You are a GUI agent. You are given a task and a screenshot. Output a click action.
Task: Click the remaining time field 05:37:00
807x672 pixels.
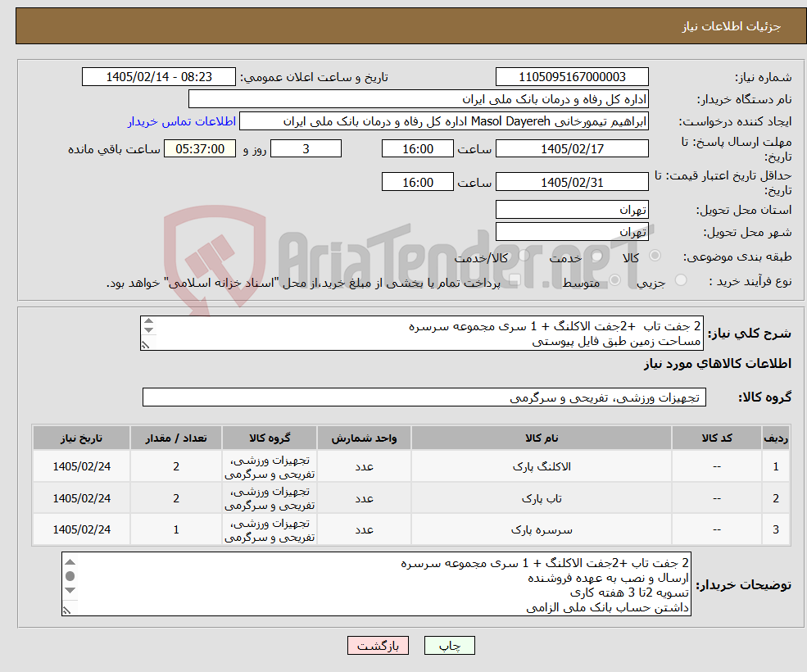(200, 149)
